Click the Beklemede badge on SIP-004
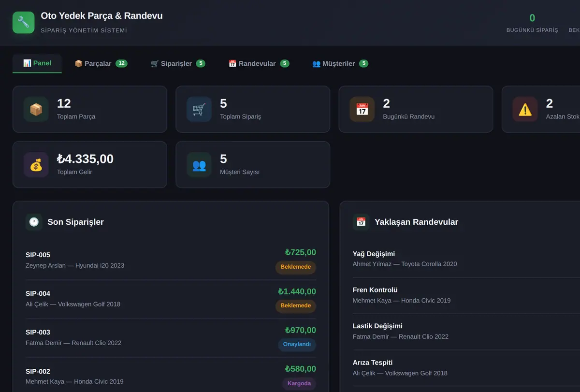The image size is (580, 392). click(x=296, y=305)
